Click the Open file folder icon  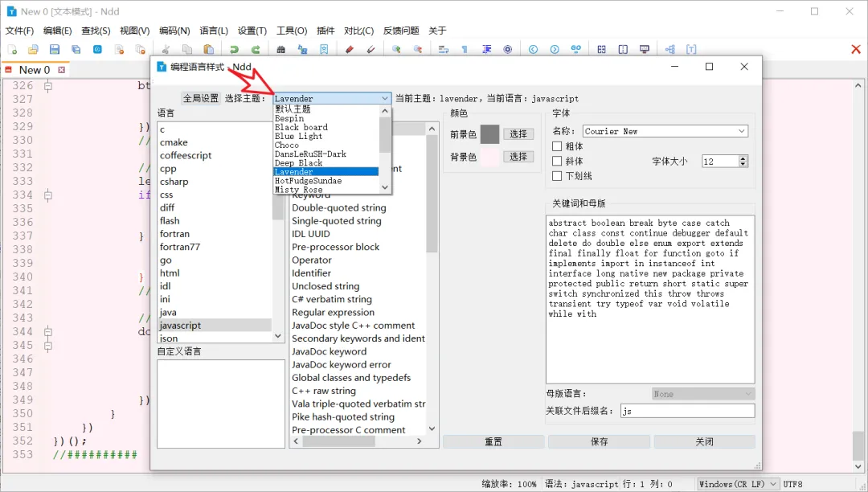(33, 49)
